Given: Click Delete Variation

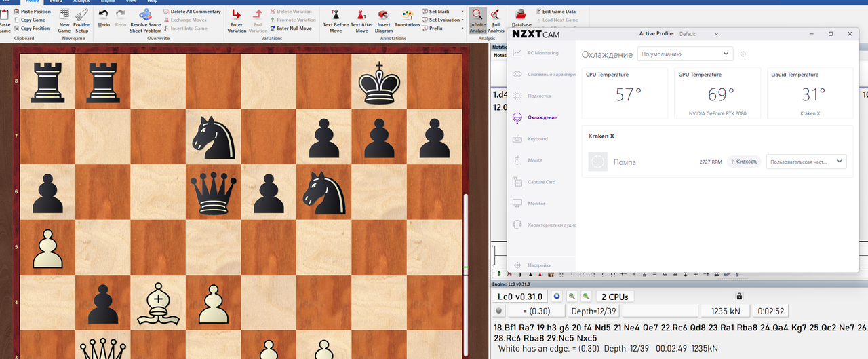Looking at the screenshot, I should [291, 12].
